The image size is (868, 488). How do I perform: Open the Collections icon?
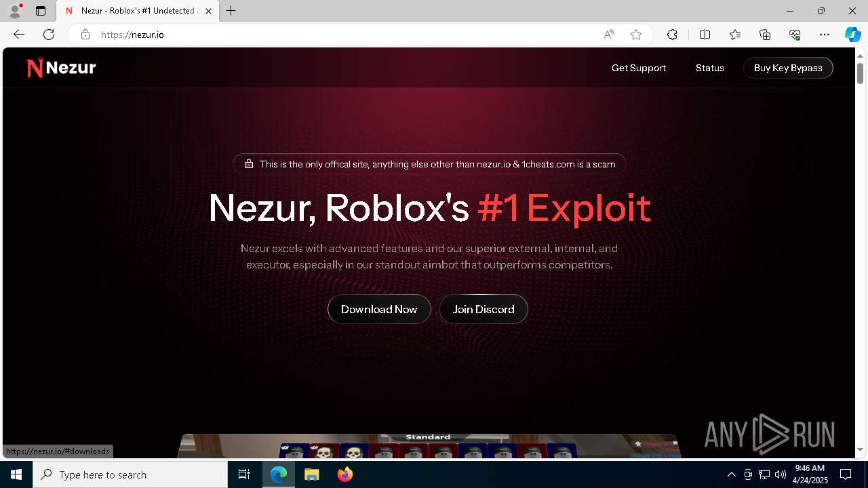[x=765, y=35]
